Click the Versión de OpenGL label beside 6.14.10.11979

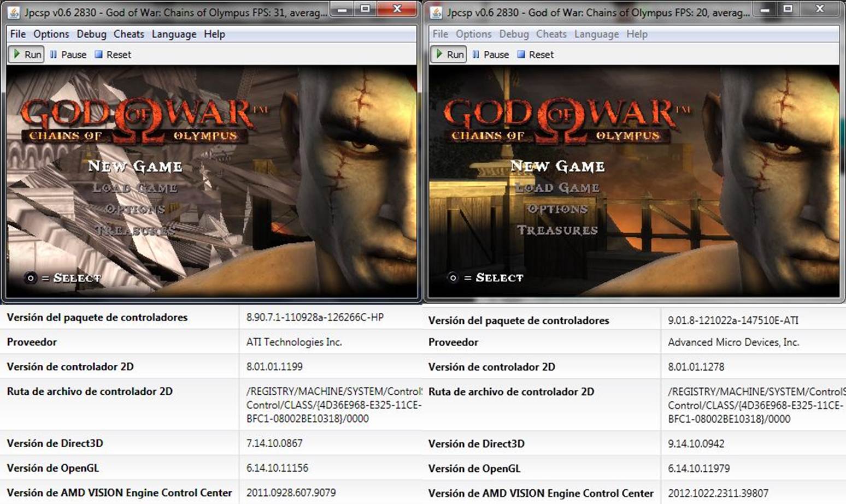[474, 469]
